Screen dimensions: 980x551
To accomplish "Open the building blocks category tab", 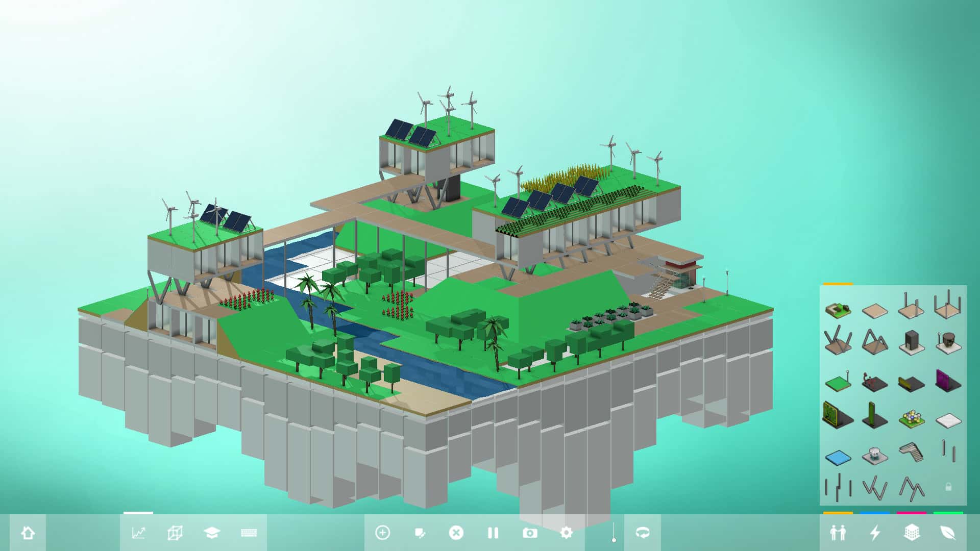I will pyautogui.click(x=912, y=533).
